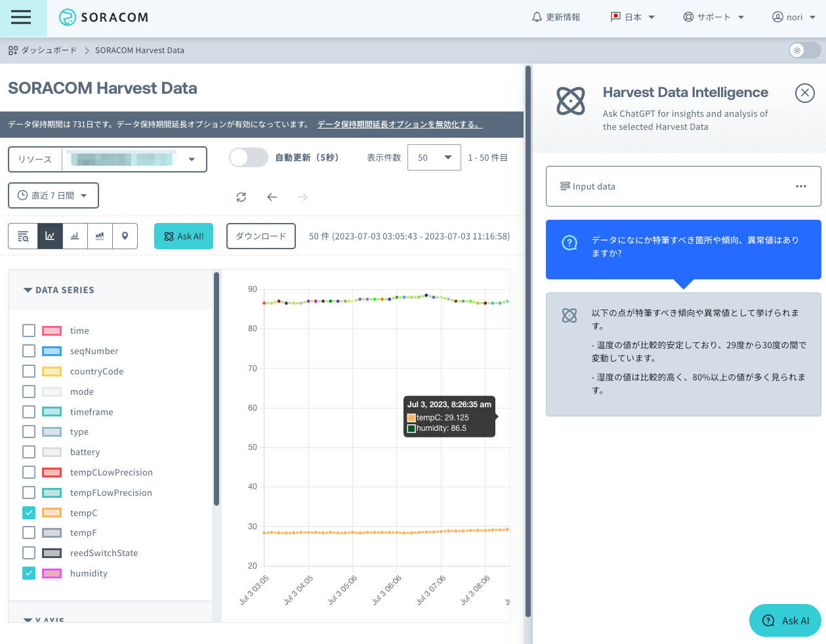The width and height of the screenshot is (826, 644).
Task: Click the humidity series label
Action: (89, 573)
